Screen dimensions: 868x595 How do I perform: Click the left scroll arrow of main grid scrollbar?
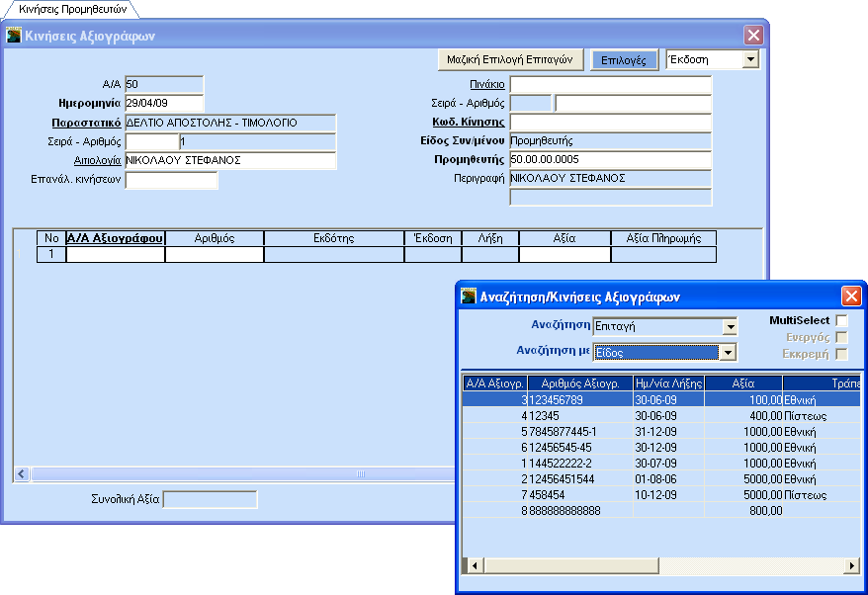[22, 473]
